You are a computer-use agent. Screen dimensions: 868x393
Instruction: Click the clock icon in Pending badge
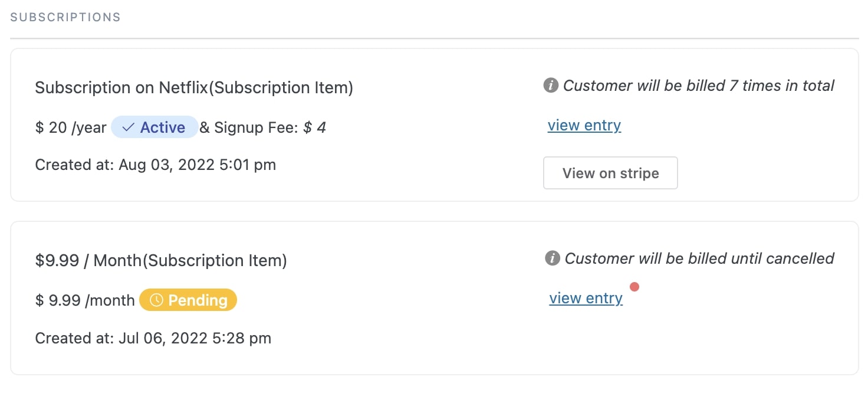(156, 300)
